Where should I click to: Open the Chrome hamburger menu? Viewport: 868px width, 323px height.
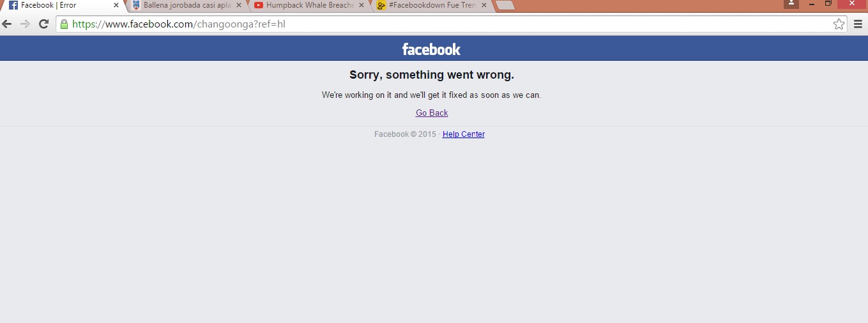(x=858, y=24)
